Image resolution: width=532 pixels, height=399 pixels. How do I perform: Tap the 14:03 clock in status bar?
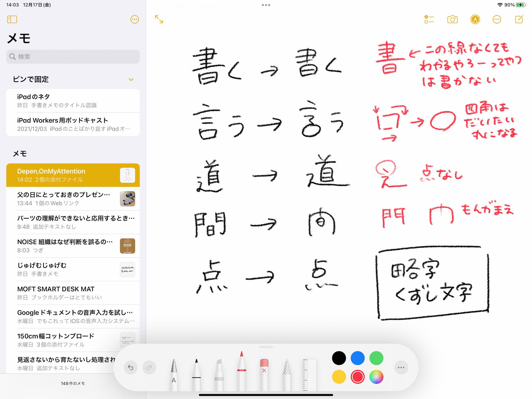[12, 5]
